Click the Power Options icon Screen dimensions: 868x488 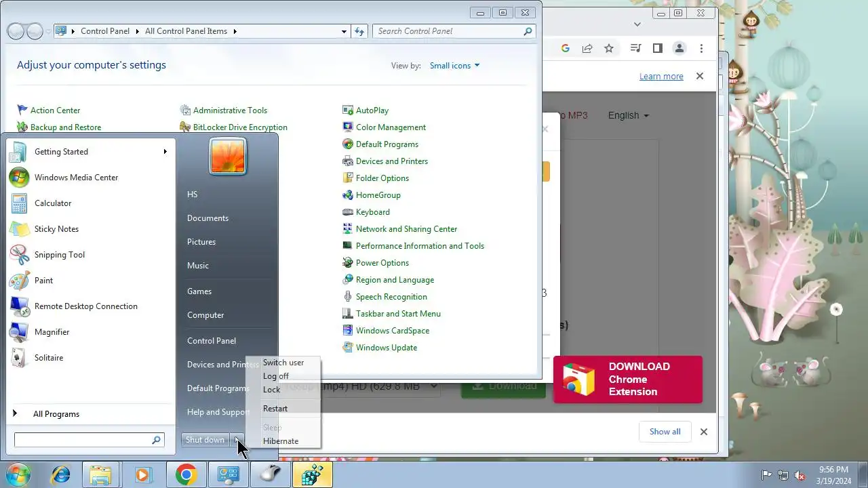point(348,263)
